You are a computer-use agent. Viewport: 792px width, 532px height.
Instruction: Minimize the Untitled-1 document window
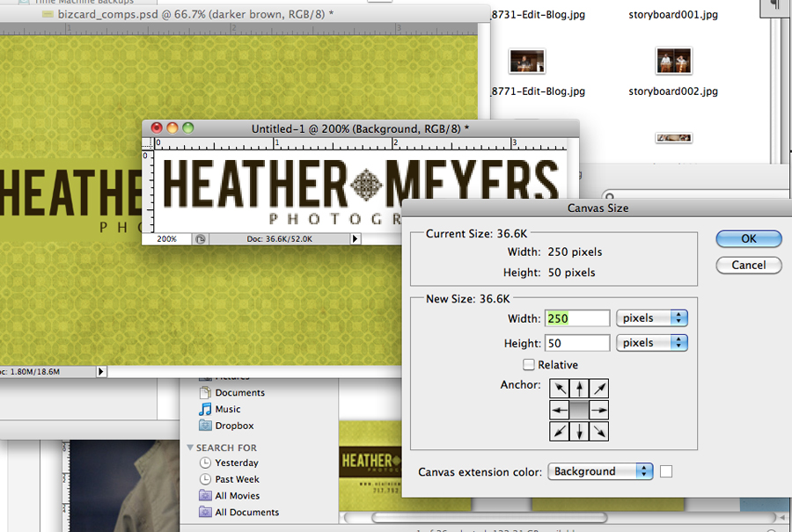172,128
